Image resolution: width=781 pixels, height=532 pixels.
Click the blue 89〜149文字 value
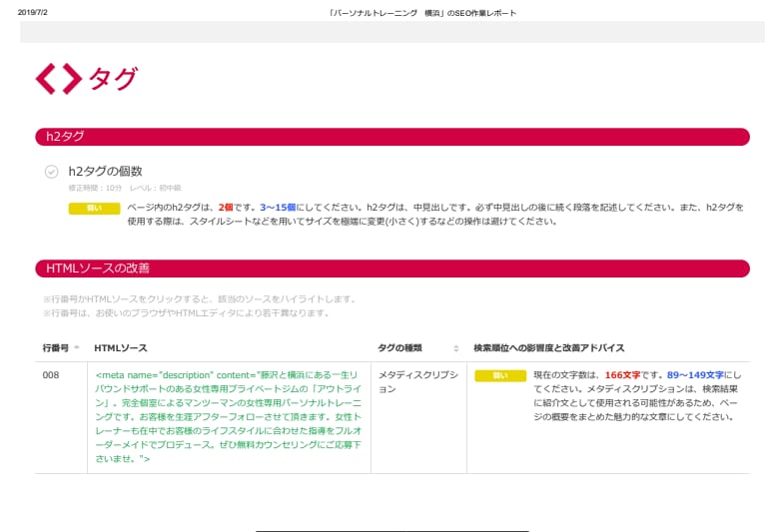coord(695,375)
